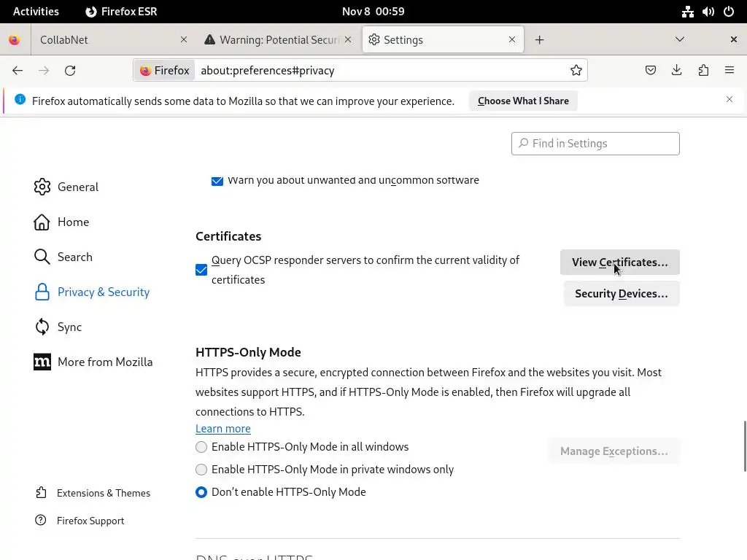
Task: Open the General settings category
Action: [77, 187]
